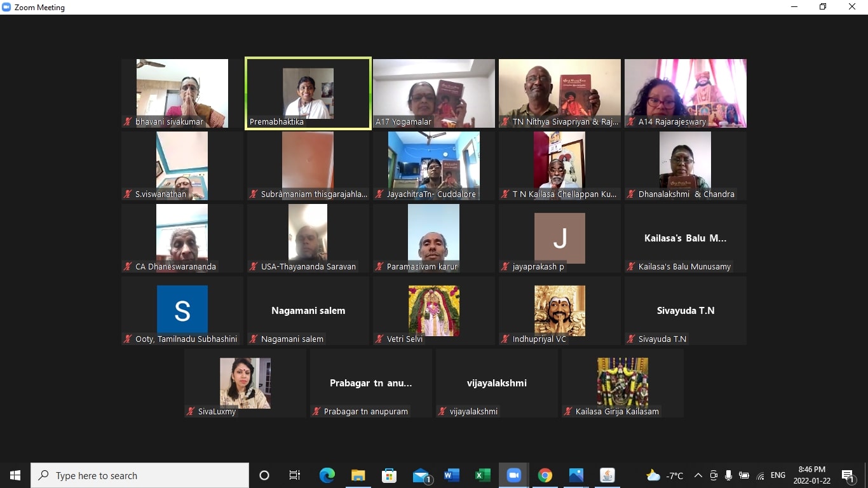Viewport: 868px width, 488px height.
Task: Open Google Chrome from the taskbar
Action: pyautogui.click(x=545, y=475)
